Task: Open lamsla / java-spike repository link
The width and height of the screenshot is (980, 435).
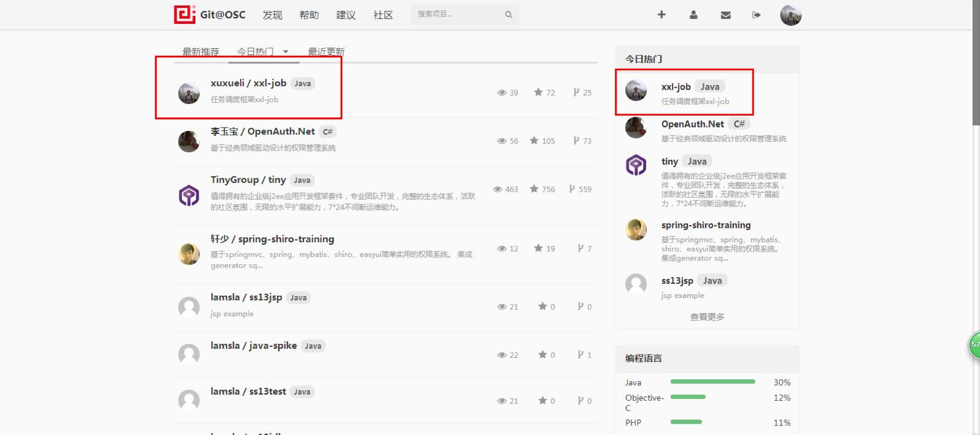Action: point(253,345)
